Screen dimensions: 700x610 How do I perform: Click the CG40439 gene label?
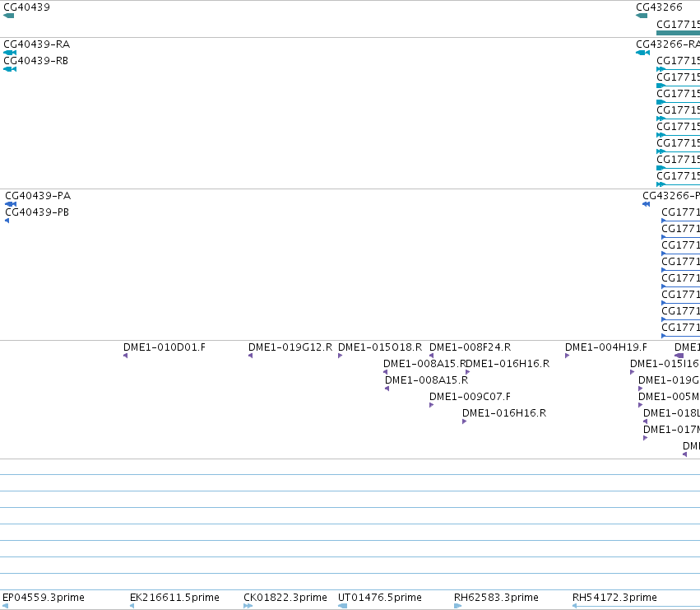pyautogui.click(x=27, y=7)
